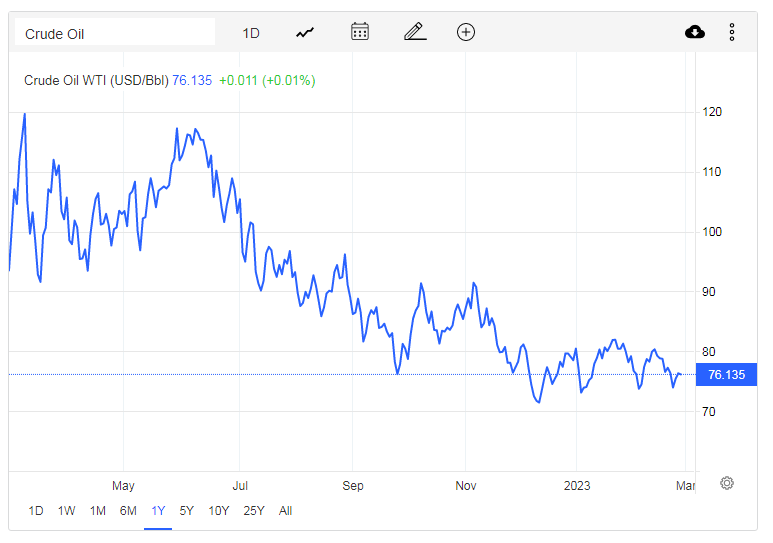773x543 pixels.
Task: Select the active 1Y range tab
Action: pos(158,510)
